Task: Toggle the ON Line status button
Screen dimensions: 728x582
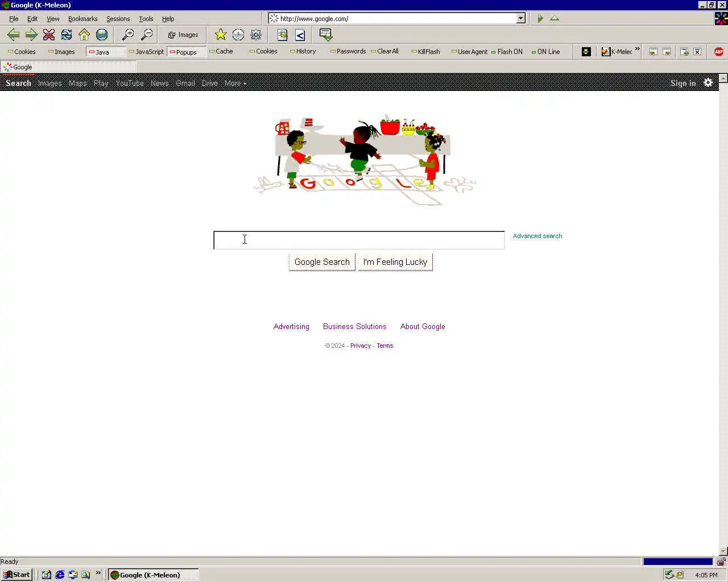Action: (545, 52)
